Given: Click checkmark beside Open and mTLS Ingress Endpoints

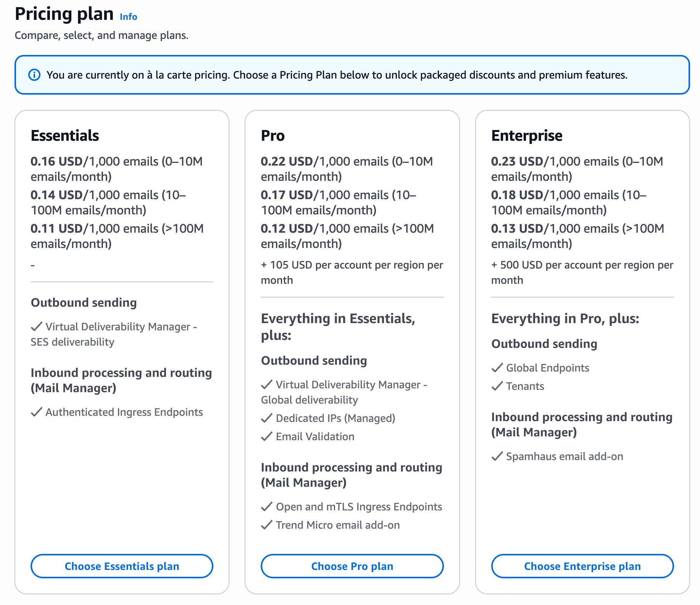Looking at the screenshot, I should click(x=267, y=507).
